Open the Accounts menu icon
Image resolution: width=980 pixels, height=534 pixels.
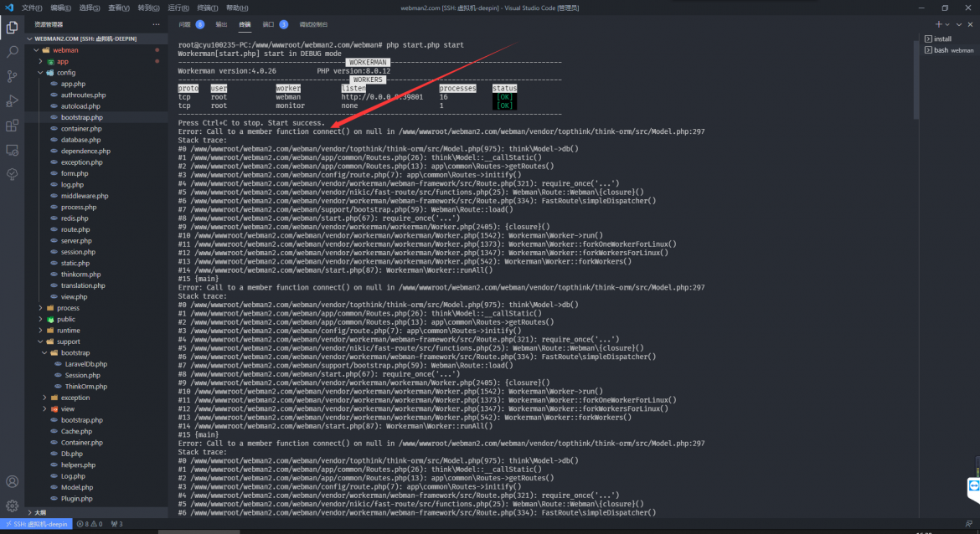click(x=12, y=481)
